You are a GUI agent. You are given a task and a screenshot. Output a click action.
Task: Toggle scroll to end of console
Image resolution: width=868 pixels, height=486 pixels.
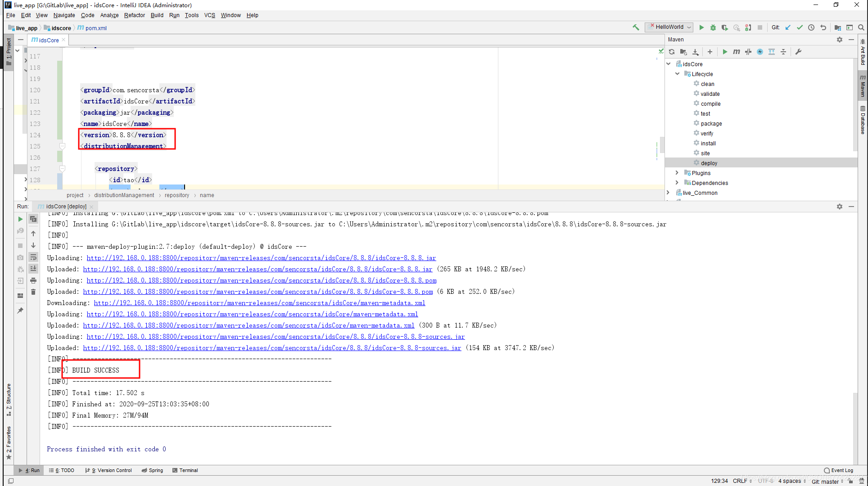33,269
